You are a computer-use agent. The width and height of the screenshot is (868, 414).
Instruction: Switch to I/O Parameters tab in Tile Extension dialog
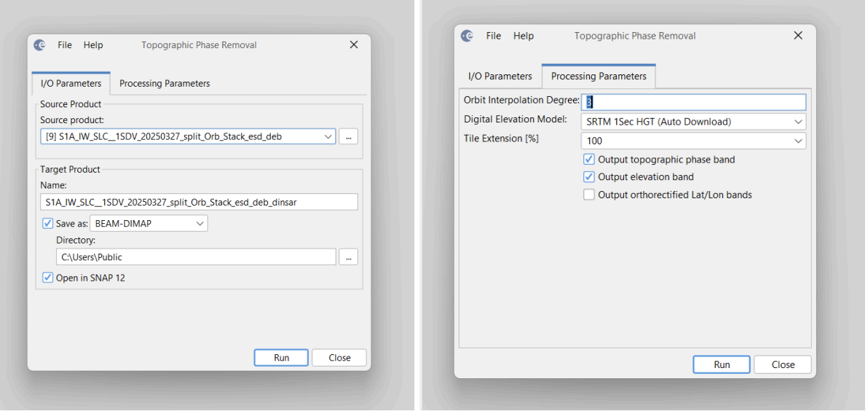(x=500, y=77)
